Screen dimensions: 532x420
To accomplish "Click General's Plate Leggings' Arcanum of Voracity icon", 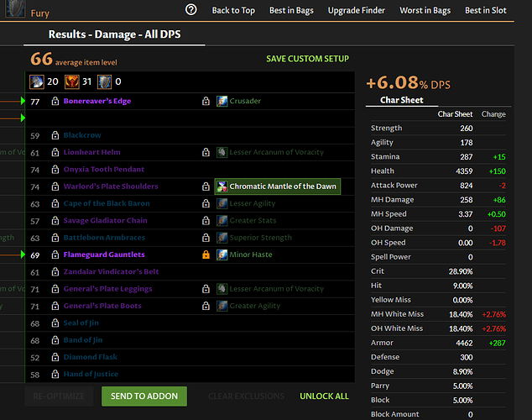I will [222, 289].
